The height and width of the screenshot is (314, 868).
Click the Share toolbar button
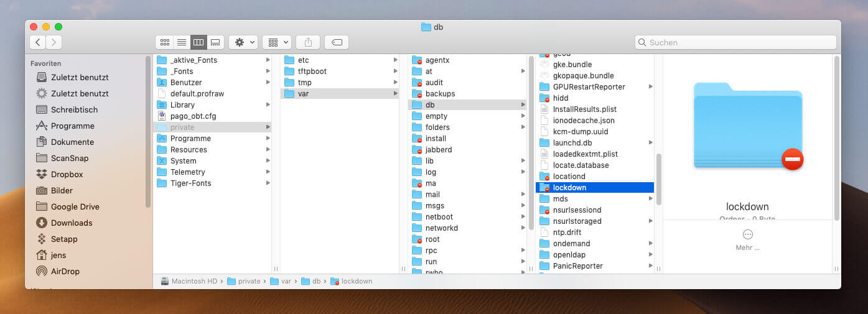[x=308, y=42]
